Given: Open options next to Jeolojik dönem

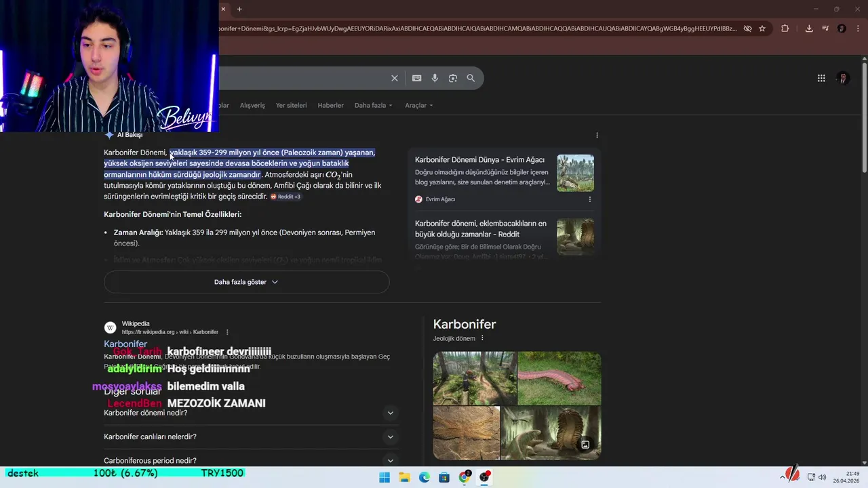Looking at the screenshot, I should [x=482, y=338].
